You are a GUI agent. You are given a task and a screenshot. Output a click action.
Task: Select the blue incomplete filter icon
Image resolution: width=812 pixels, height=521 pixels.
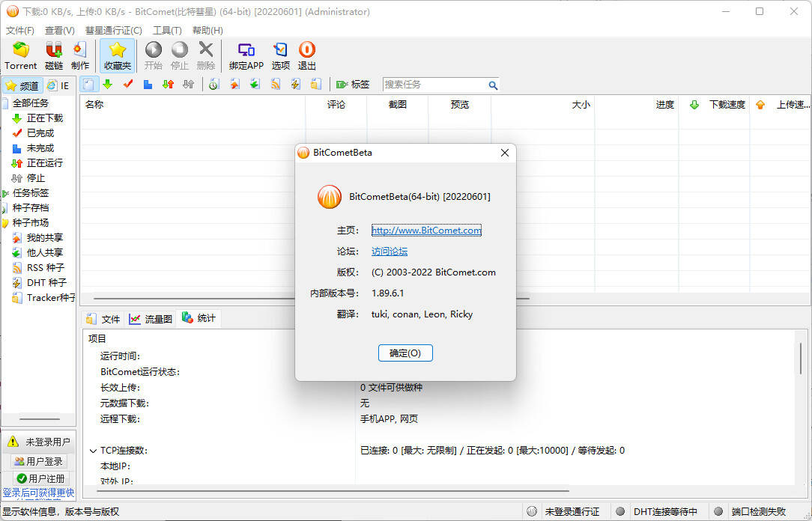tap(148, 85)
